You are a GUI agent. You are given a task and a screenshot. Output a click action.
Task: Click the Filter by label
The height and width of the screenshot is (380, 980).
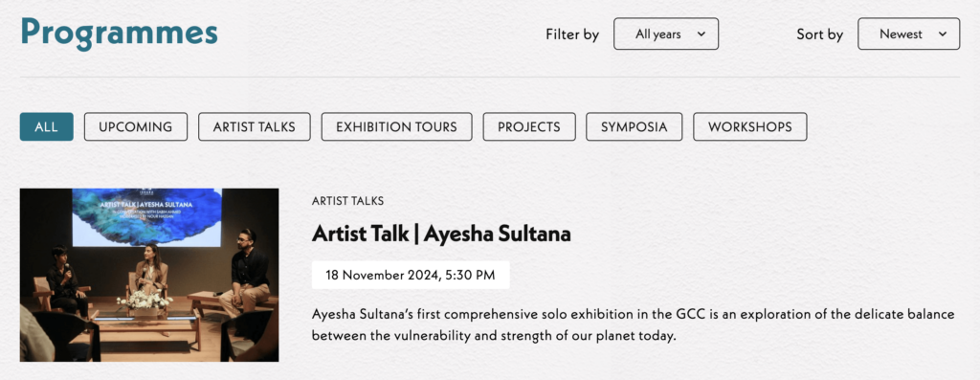(572, 34)
